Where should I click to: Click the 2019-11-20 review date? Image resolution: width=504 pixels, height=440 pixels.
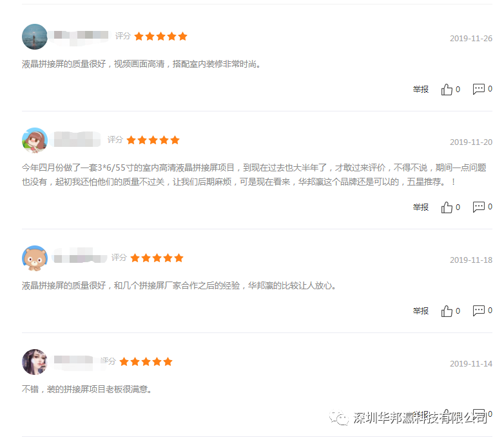[x=471, y=142]
